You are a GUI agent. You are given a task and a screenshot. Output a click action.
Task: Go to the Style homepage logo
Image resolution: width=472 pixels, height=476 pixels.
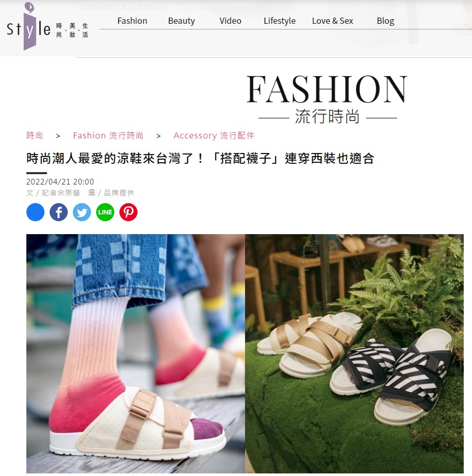click(47, 27)
